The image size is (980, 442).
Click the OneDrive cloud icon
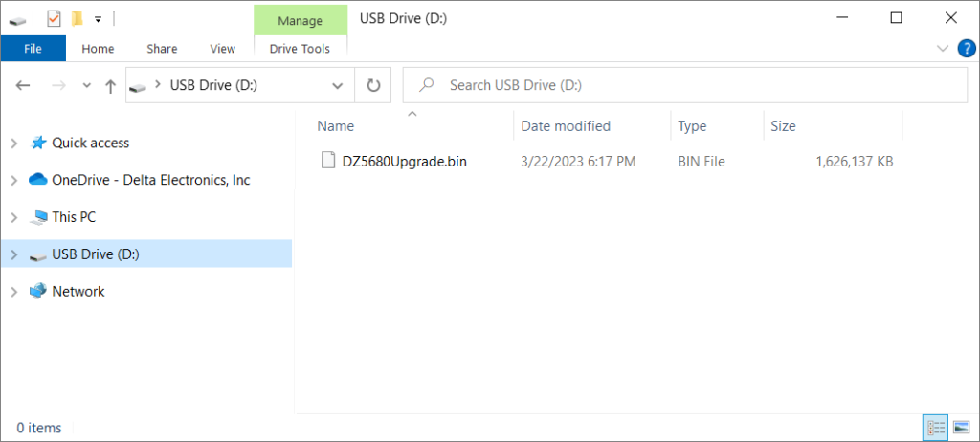coord(38,180)
